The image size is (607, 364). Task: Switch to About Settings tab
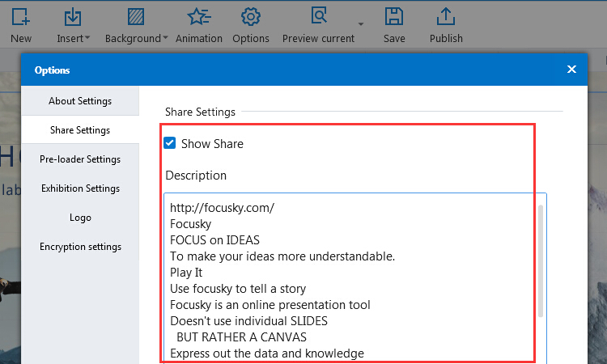pos(80,101)
